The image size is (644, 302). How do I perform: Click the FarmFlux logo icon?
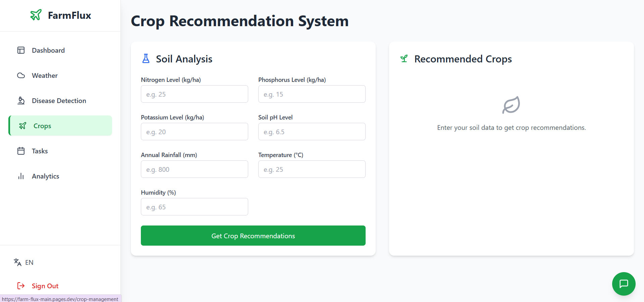click(36, 15)
